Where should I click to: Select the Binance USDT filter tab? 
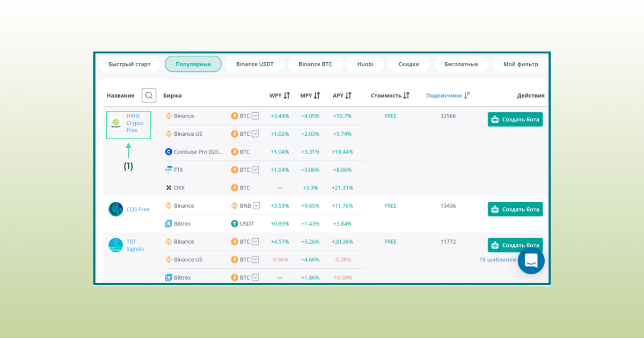point(254,64)
